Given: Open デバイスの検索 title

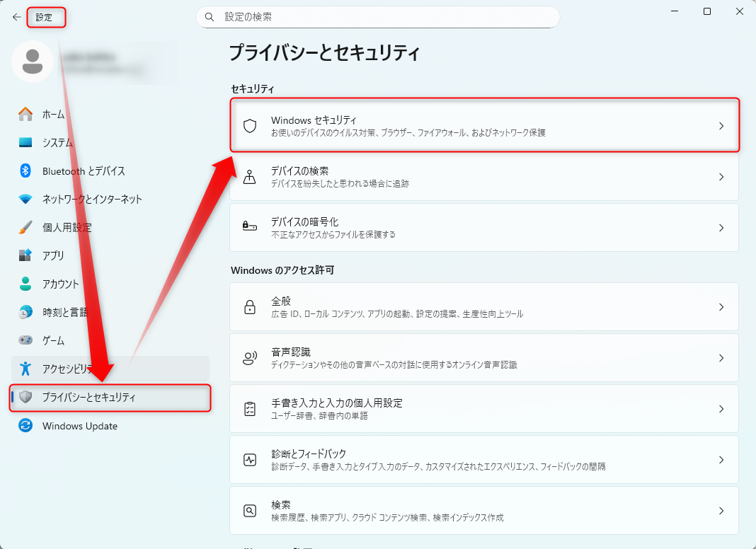Looking at the screenshot, I should tap(300, 171).
